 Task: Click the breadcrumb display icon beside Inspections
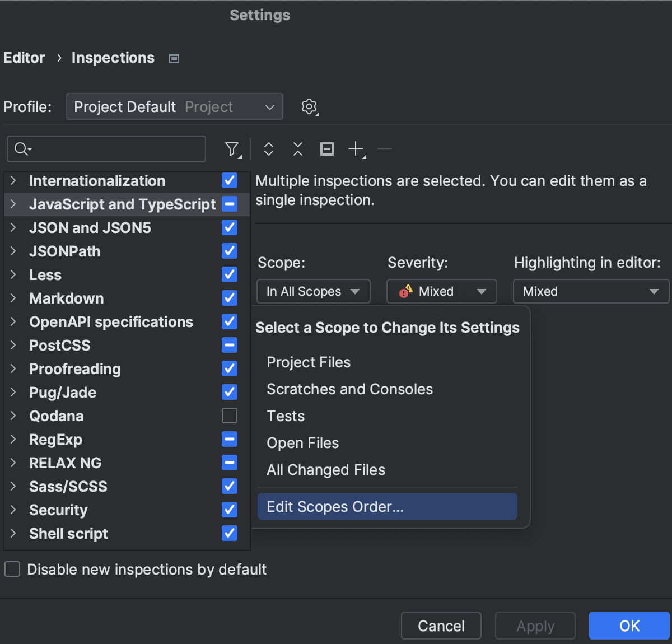(x=174, y=58)
